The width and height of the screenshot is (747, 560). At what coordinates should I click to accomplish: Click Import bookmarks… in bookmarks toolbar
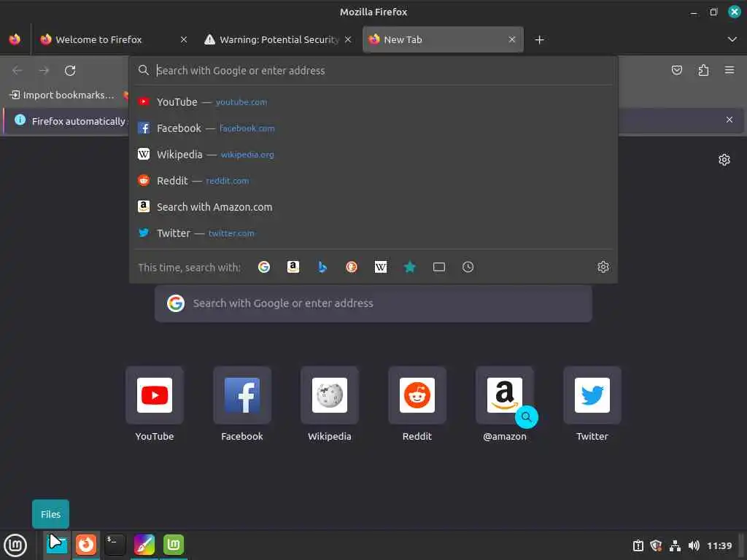click(63, 95)
